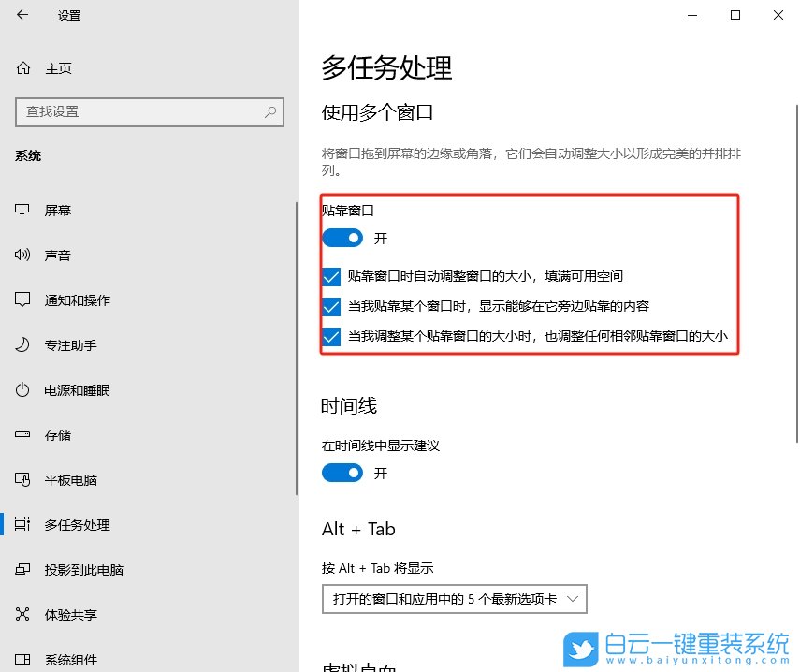Select the 屏幕 display icon in sidebar
Image resolution: width=800 pixels, height=672 pixels.
pyautogui.click(x=22, y=210)
